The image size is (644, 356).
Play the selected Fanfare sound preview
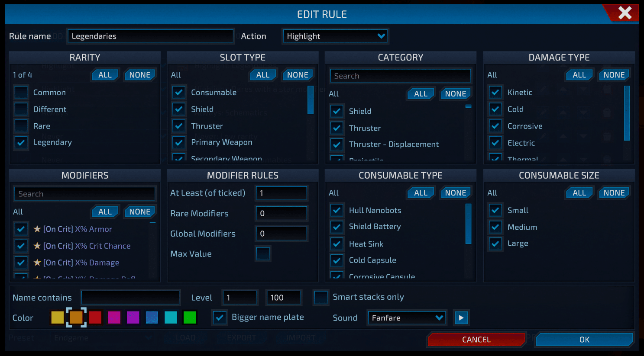(x=461, y=318)
